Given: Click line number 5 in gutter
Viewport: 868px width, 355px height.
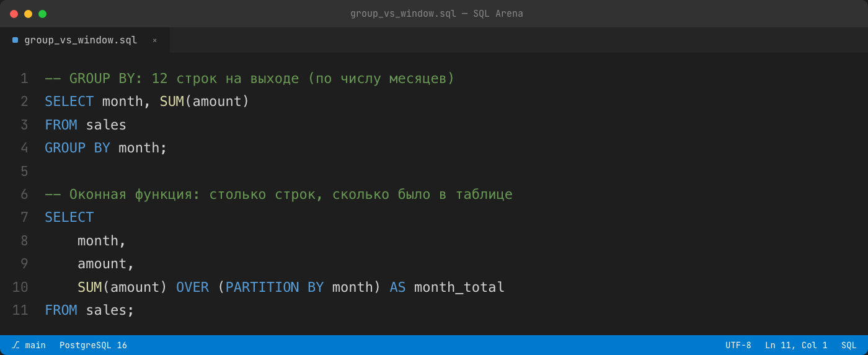Looking at the screenshot, I should click(x=24, y=171).
